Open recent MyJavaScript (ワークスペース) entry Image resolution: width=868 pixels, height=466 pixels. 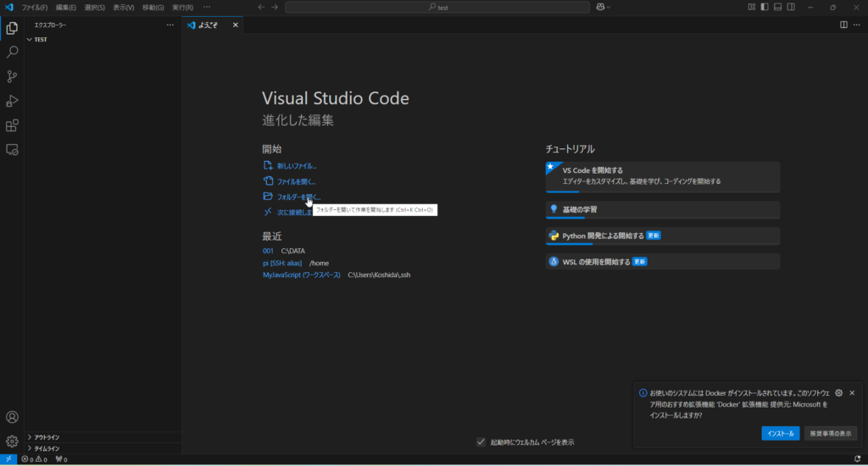pos(302,275)
